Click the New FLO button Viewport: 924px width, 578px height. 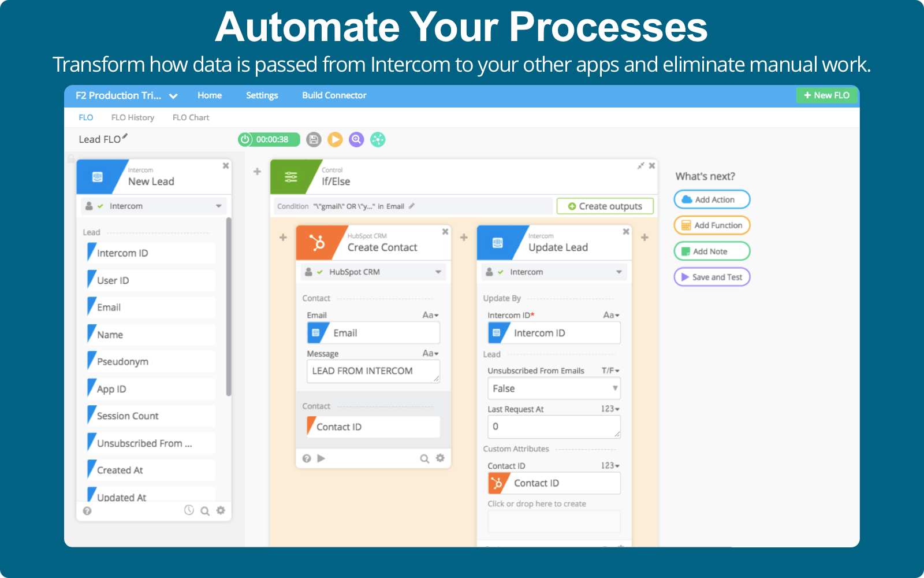tap(826, 95)
